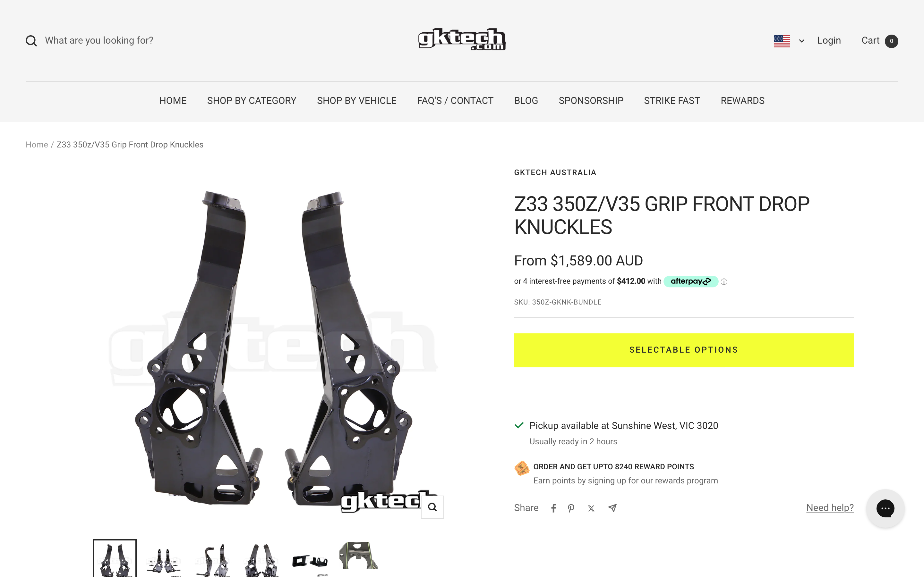Open the chat support bubble
924x577 pixels.
click(x=885, y=508)
